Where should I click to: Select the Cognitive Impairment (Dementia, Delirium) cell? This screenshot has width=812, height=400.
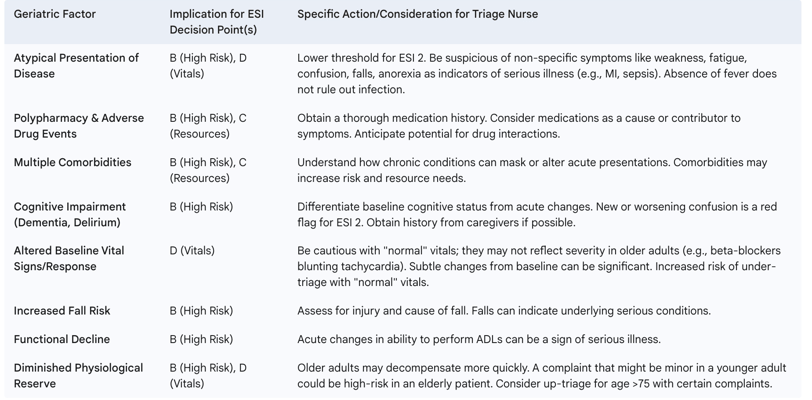pyautogui.click(x=69, y=215)
